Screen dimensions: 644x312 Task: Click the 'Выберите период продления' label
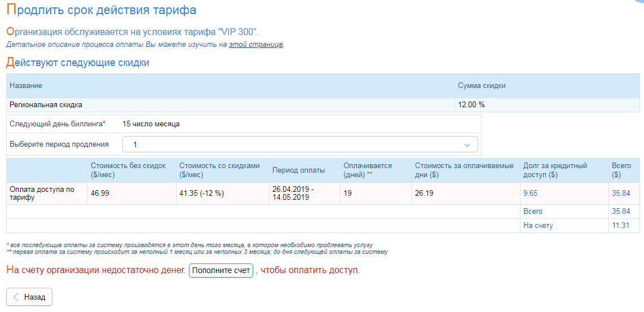59,144
